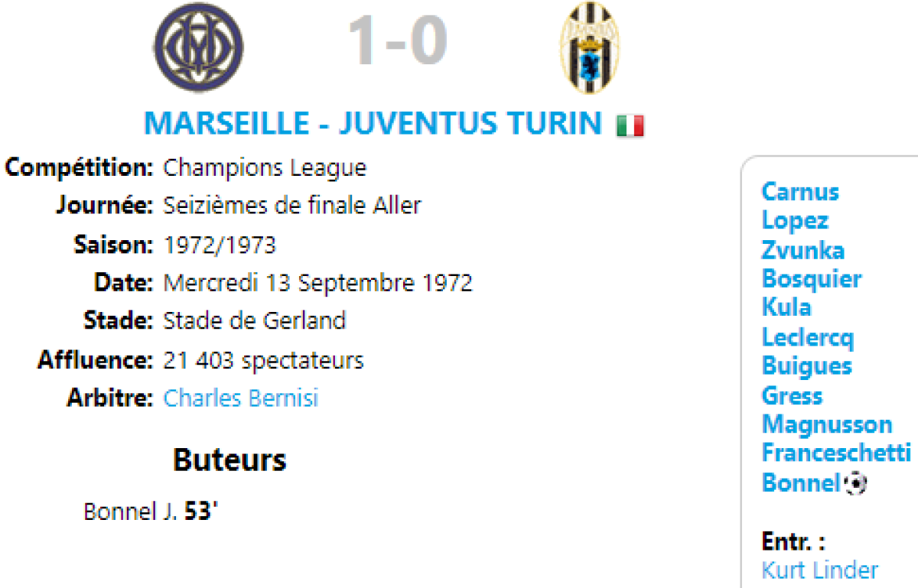Click on Bosquier in the lineup
Viewport: 918px width, 588px height.
[812, 279]
